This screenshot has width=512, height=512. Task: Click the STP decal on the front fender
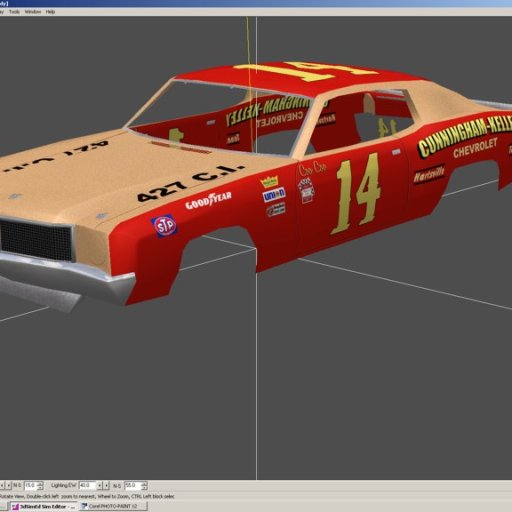point(164,226)
